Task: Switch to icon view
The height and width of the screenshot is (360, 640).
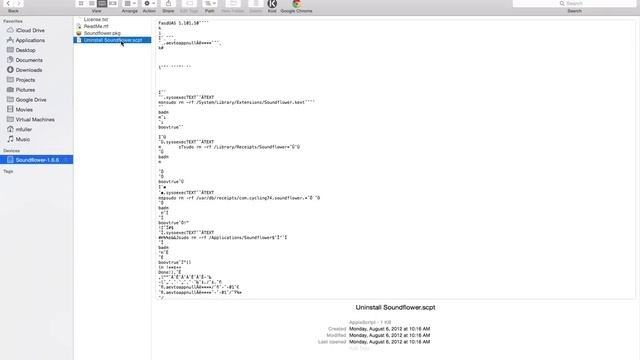Action: 81,3
